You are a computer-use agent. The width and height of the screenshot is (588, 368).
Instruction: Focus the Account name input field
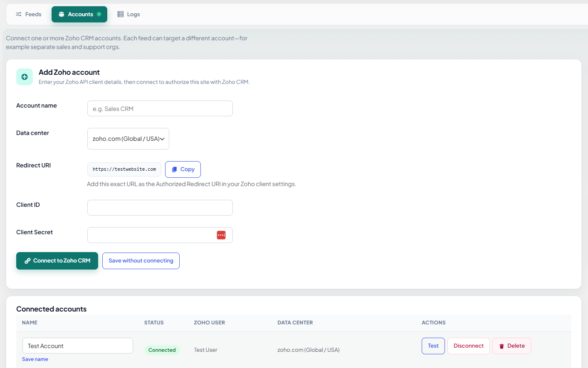point(160,108)
